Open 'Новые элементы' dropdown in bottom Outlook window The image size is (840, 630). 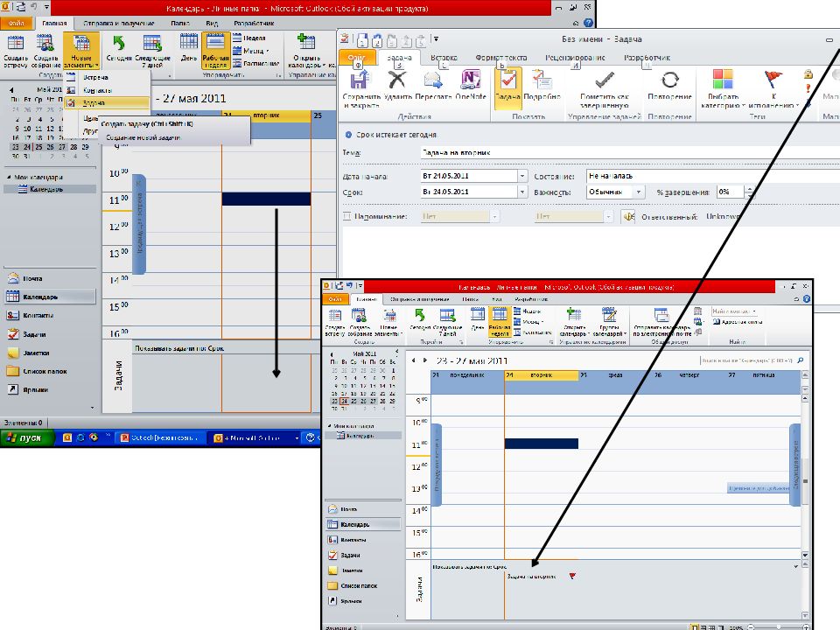(x=388, y=322)
